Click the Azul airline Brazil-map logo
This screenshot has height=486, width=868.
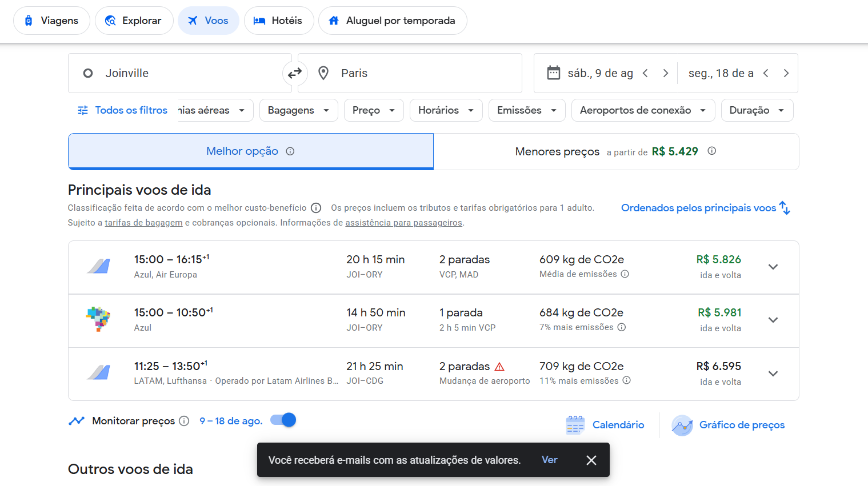[98, 319]
